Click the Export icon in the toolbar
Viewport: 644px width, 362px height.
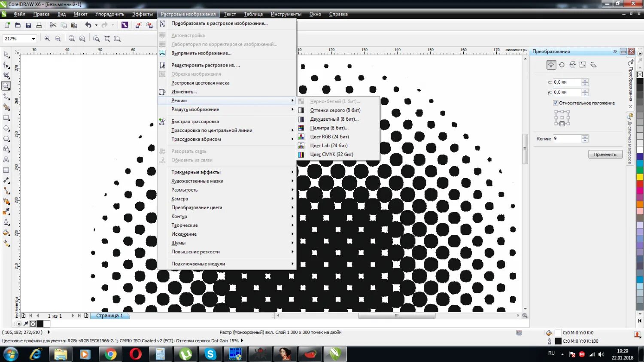point(149,25)
